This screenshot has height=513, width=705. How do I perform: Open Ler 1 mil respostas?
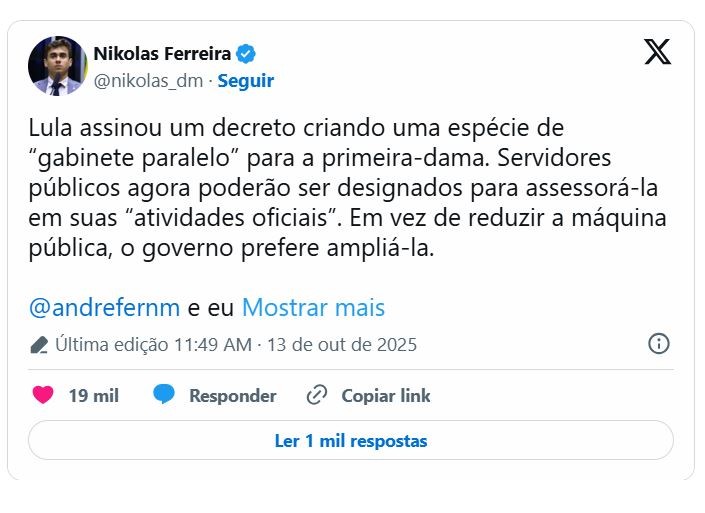coord(351,440)
